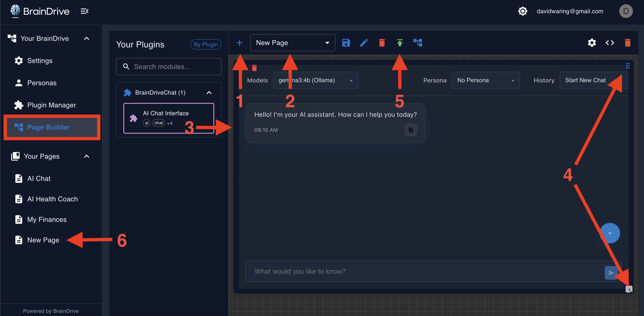Open Plugin Manager in sidebar
This screenshot has height=316, width=644.
[51, 105]
